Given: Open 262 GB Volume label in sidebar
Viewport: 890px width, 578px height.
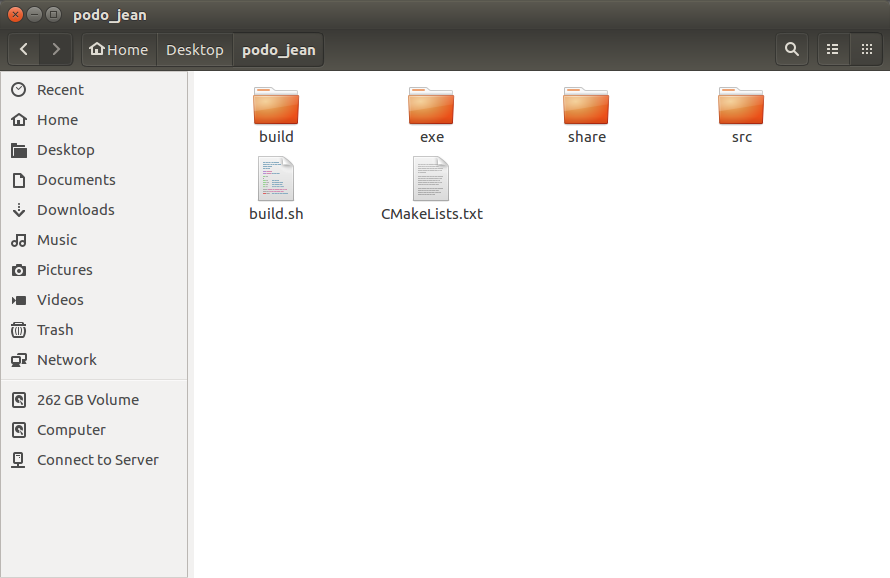Looking at the screenshot, I should tap(88, 400).
